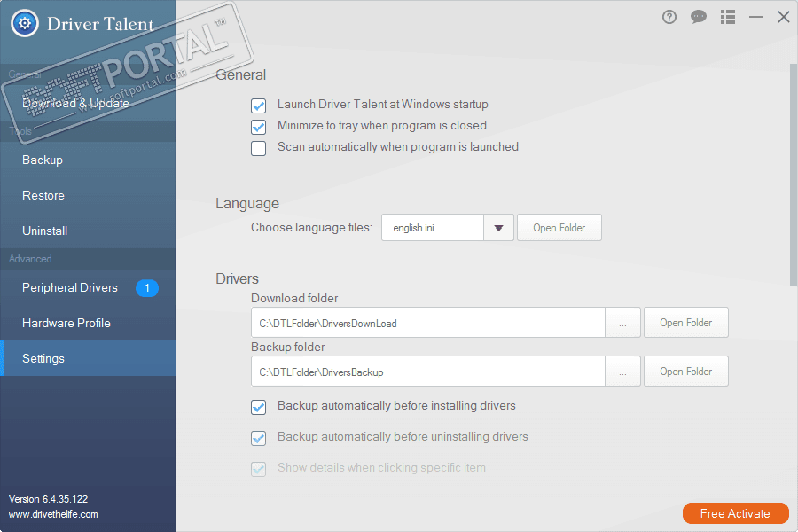798x532 pixels.
Task: Open the Uninstall section
Action: point(88,231)
